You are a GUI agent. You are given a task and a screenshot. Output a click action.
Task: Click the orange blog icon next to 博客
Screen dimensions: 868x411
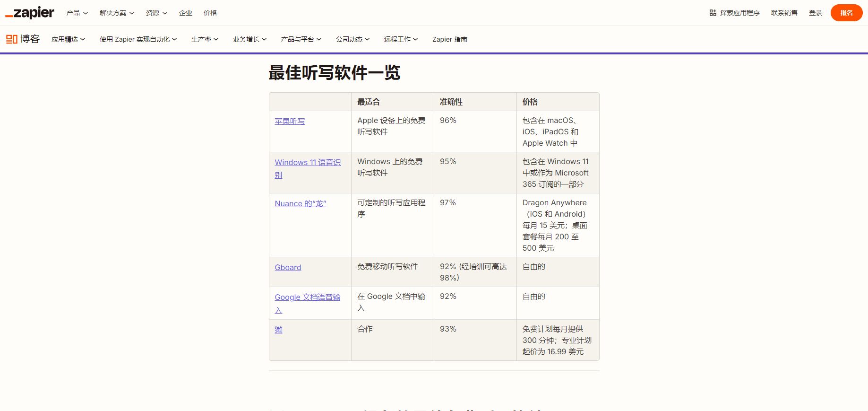pyautogui.click(x=11, y=39)
